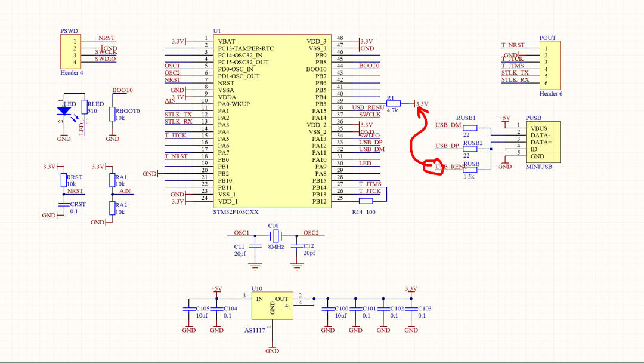Click resistor R1 4.7k symbol
The height and width of the screenshot is (363, 644).
394,104
